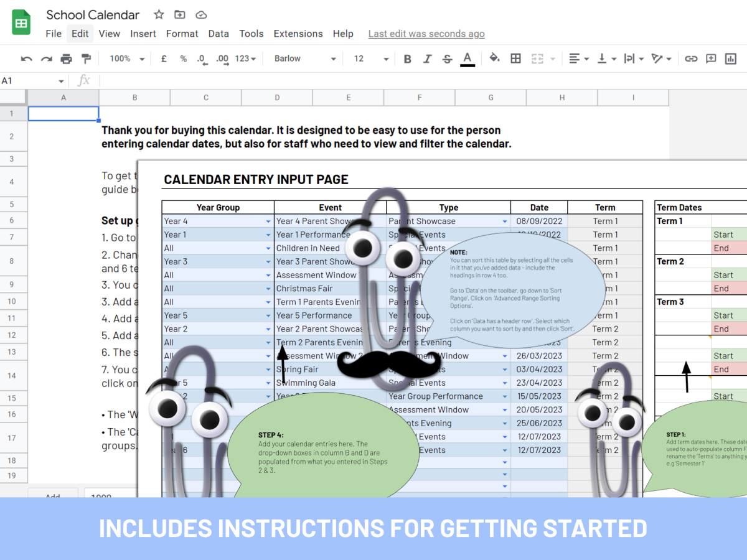This screenshot has height=560, width=747.
Task: Click the Insert link icon
Action: [691, 58]
